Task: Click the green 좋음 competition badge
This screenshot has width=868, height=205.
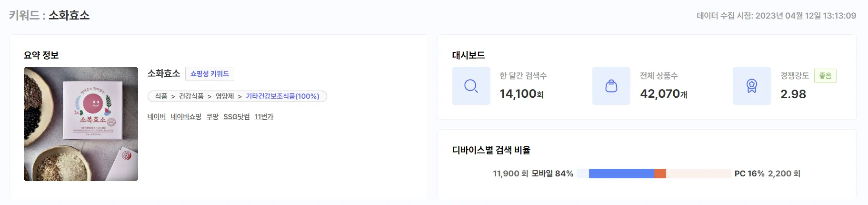Action: [825, 76]
